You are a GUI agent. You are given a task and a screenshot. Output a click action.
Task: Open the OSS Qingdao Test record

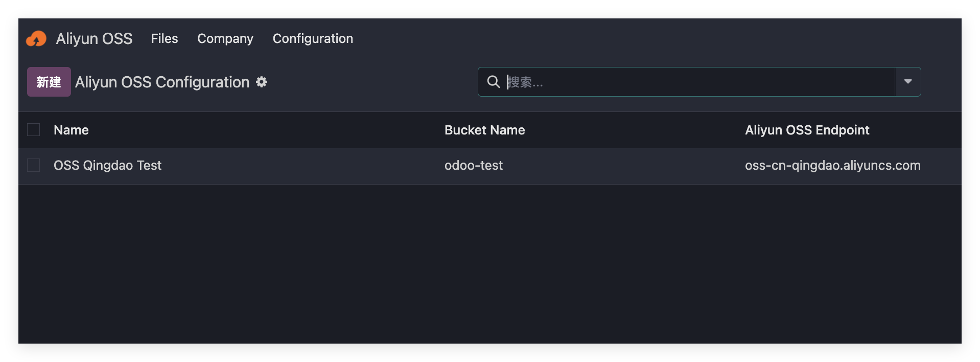(x=108, y=166)
